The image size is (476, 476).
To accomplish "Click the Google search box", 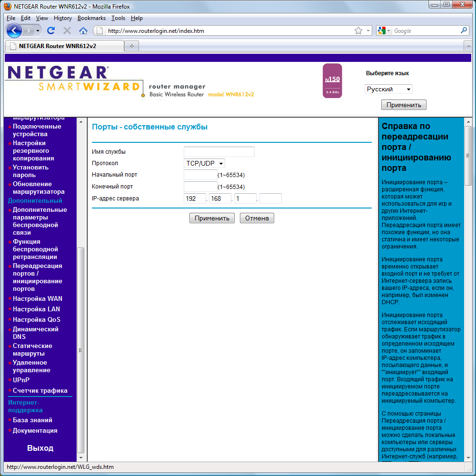I will 426,30.
